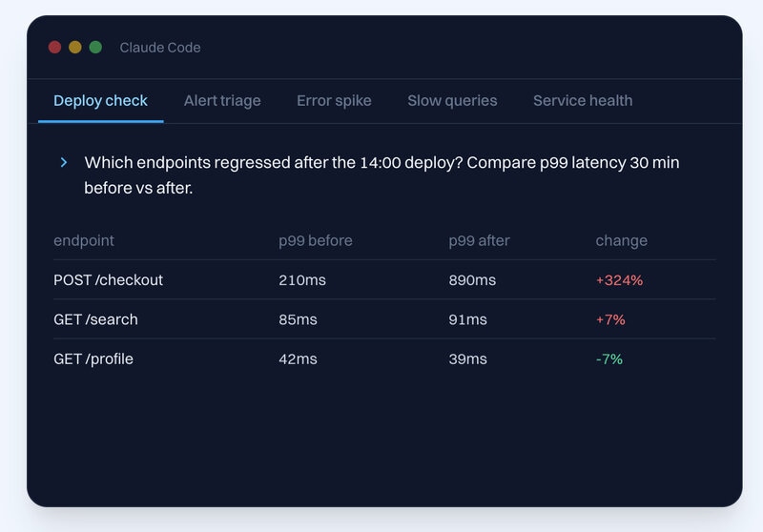763x532 pixels.
Task: Switch to the Service health tab
Action: tap(583, 101)
